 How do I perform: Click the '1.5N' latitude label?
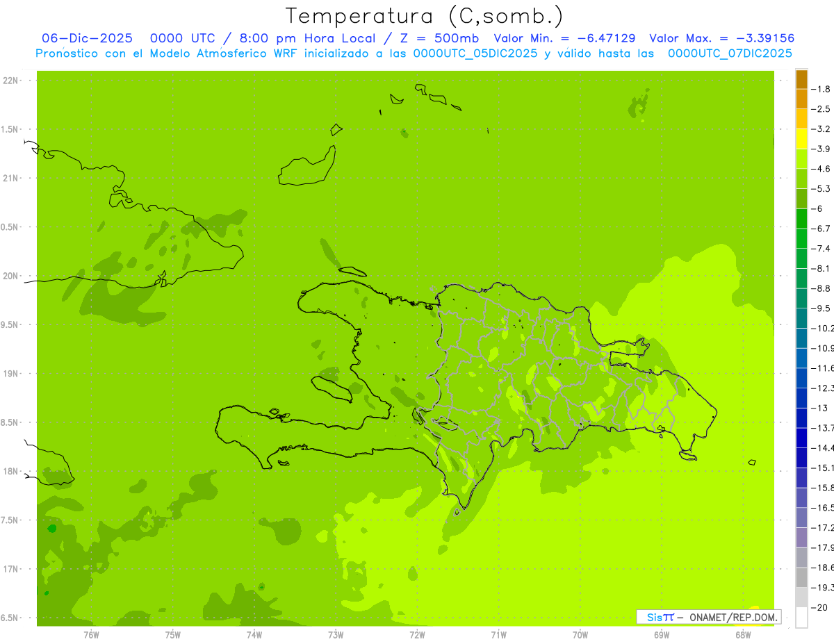point(10,130)
